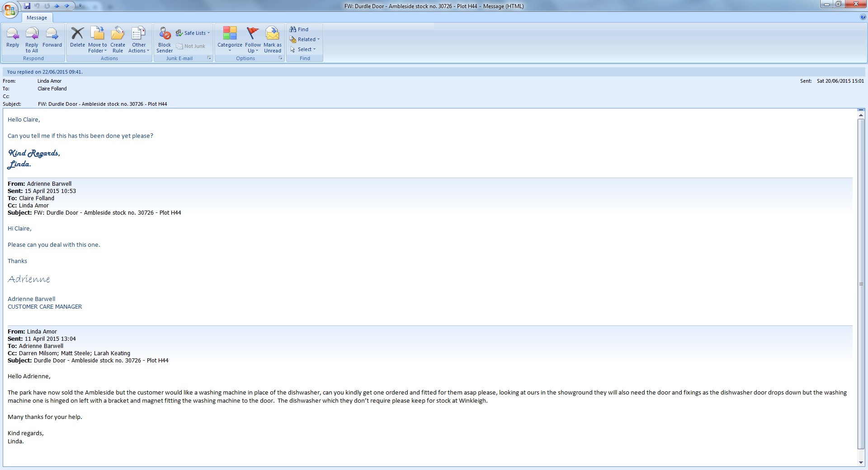Delete this message
Screen dimensions: 868x470
pyautogui.click(x=77, y=37)
